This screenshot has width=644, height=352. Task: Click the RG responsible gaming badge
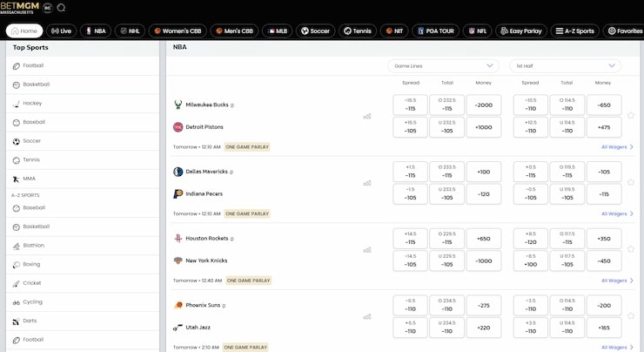pyautogui.click(x=48, y=8)
